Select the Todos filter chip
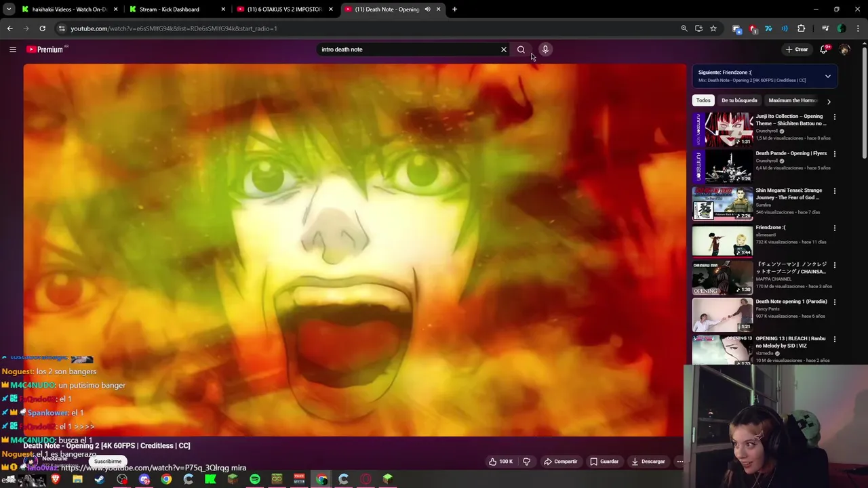This screenshot has width=868, height=488. point(703,100)
